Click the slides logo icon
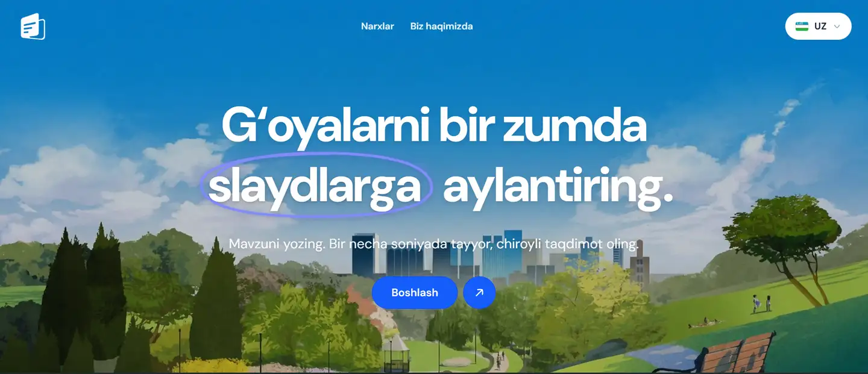This screenshot has width=868, height=374. [33, 26]
